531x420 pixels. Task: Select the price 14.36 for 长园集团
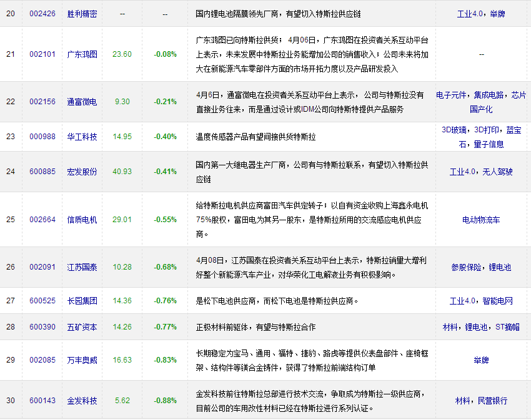pyautogui.click(x=122, y=301)
